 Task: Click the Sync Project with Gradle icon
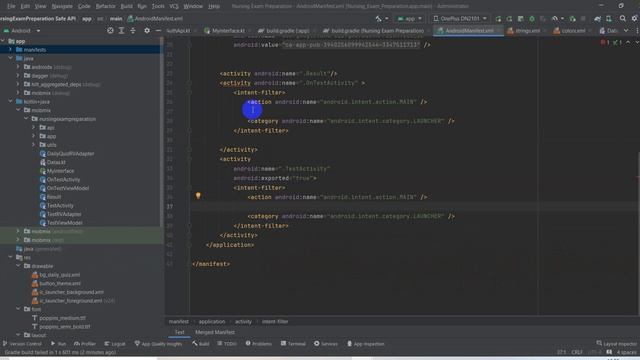[597, 19]
